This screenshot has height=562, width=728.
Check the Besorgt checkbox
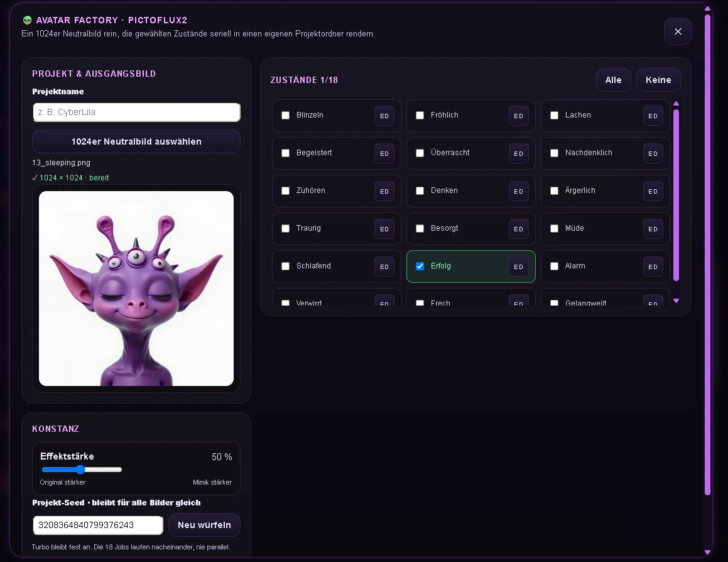[420, 228]
